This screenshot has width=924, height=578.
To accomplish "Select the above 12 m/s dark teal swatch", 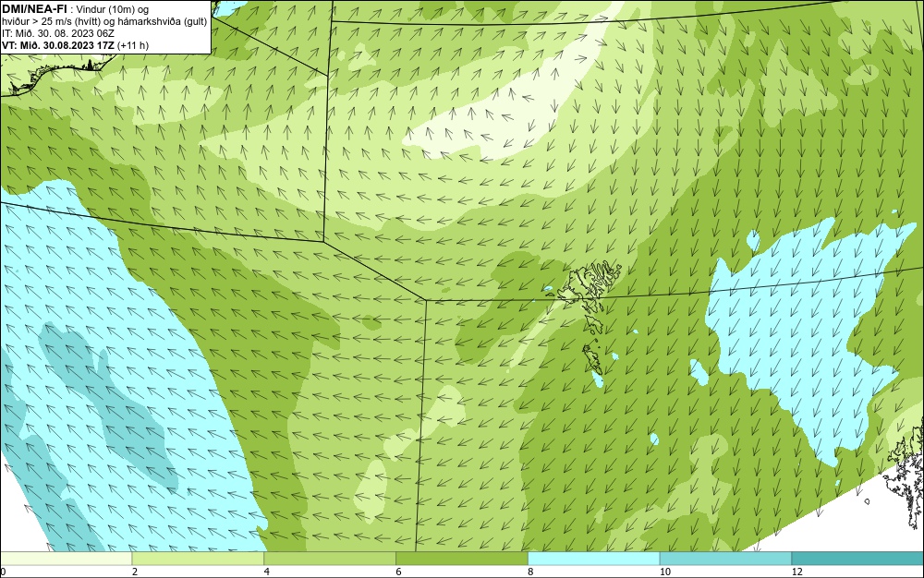I will [858, 559].
